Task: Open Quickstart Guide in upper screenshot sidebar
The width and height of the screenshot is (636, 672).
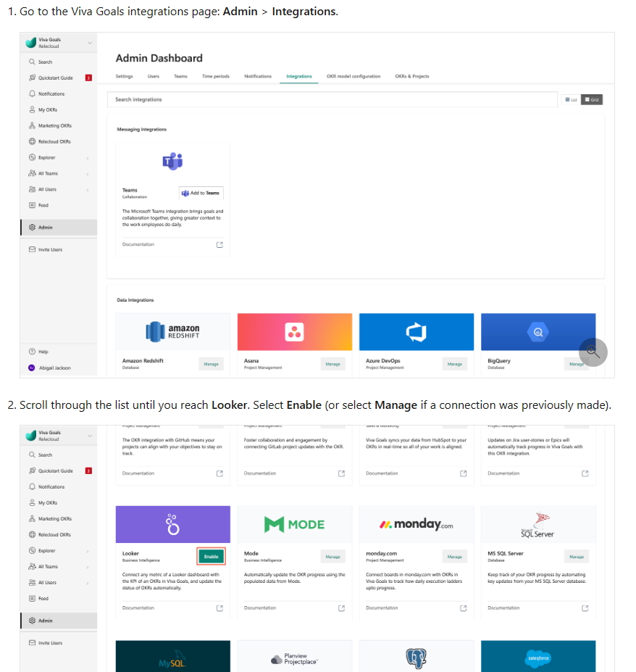Action: pos(55,78)
